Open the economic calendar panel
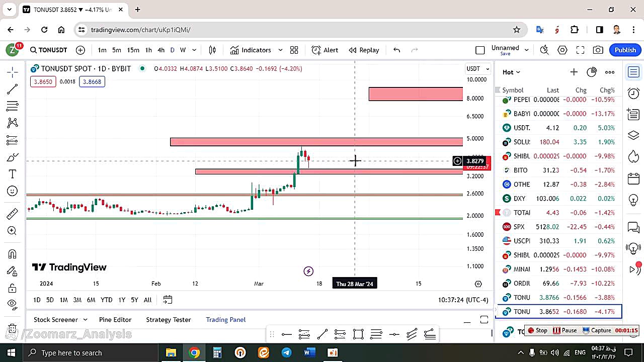Viewport: 644px width, 362px height. [x=633, y=178]
